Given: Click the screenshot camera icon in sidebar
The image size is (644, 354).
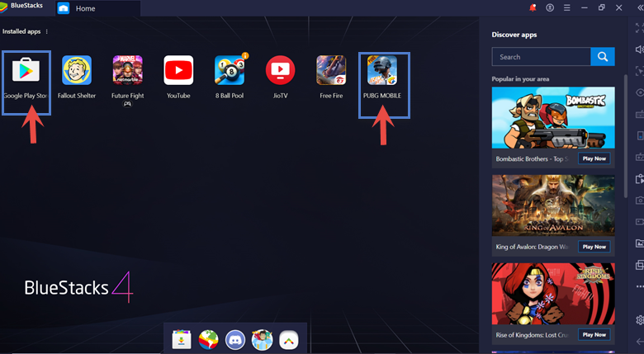Looking at the screenshot, I should click(x=640, y=201).
